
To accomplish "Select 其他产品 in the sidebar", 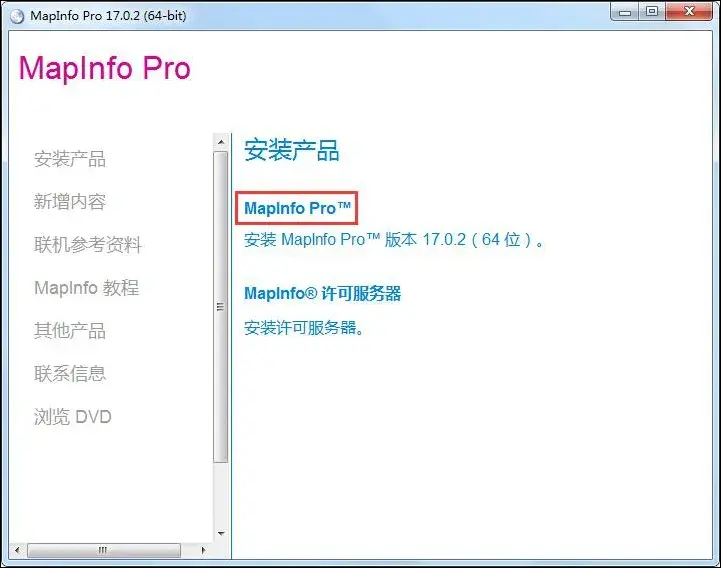I will pos(70,330).
